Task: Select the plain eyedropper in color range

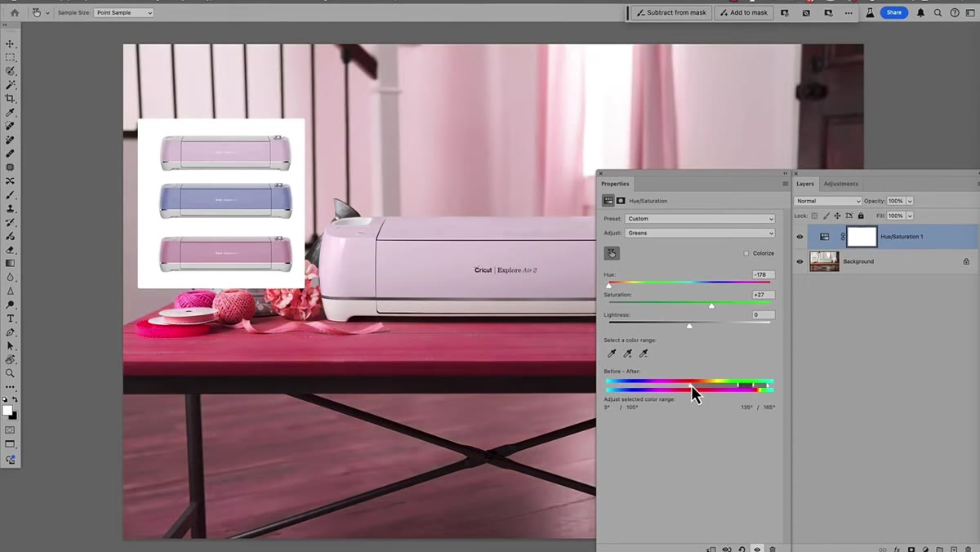Action: (612, 354)
